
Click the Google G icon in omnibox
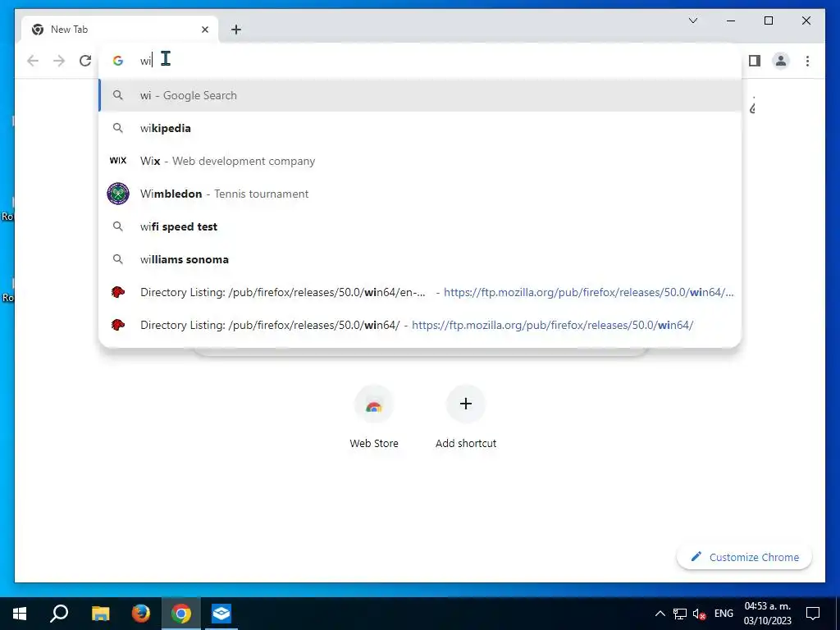pos(118,61)
